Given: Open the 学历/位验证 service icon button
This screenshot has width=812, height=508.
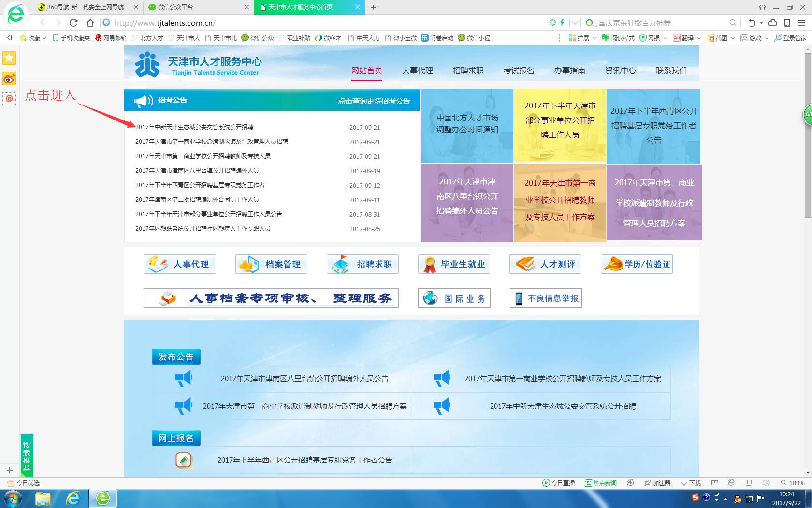Looking at the screenshot, I should coord(637,264).
